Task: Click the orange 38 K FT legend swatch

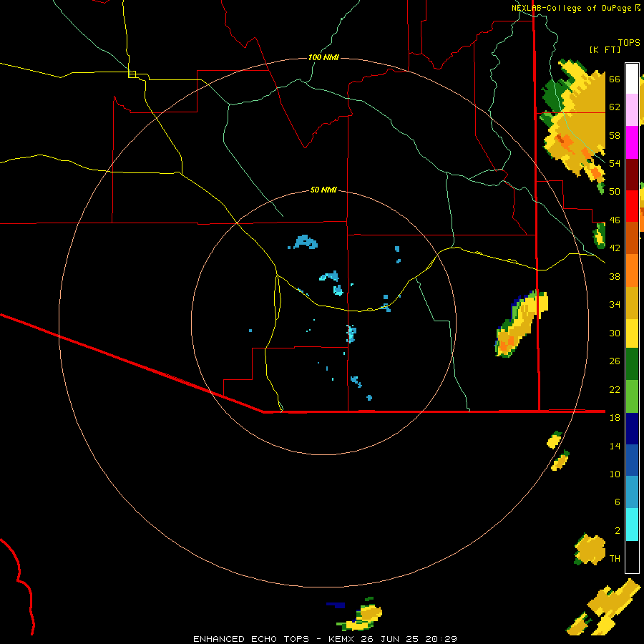Action: pyautogui.click(x=632, y=270)
